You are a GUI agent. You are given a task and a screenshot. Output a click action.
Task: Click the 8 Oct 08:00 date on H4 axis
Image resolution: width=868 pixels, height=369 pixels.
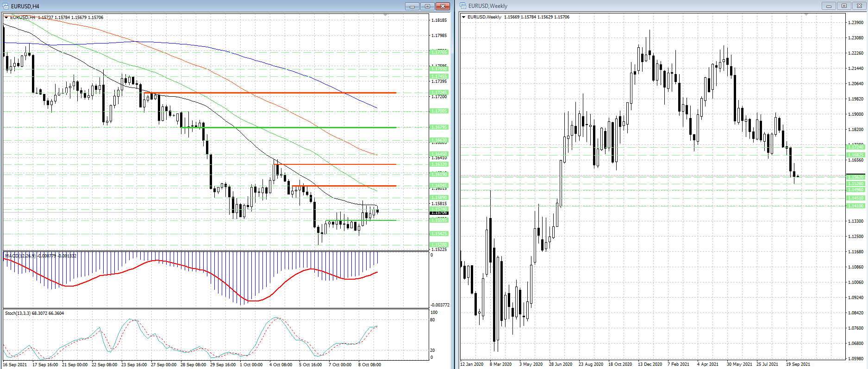coord(369,365)
